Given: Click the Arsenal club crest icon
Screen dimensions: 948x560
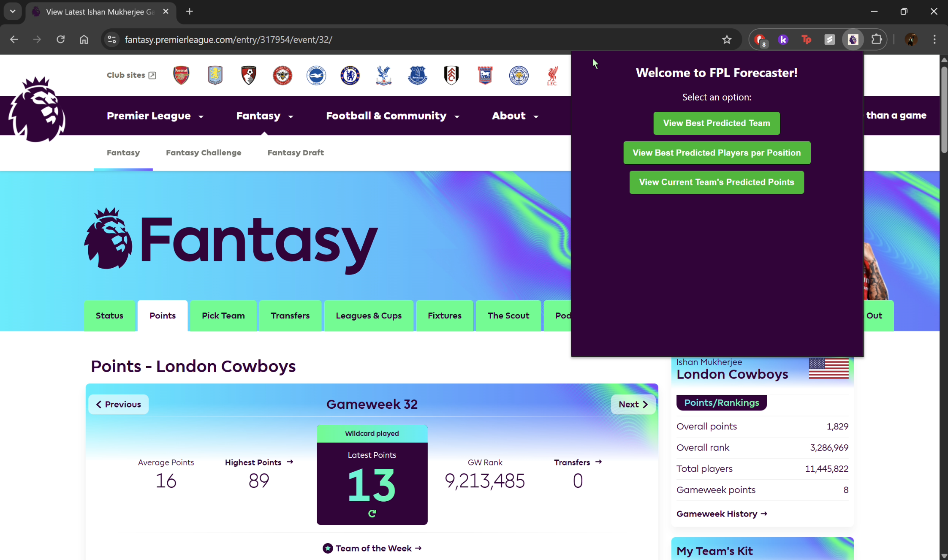Looking at the screenshot, I should pos(181,75).
